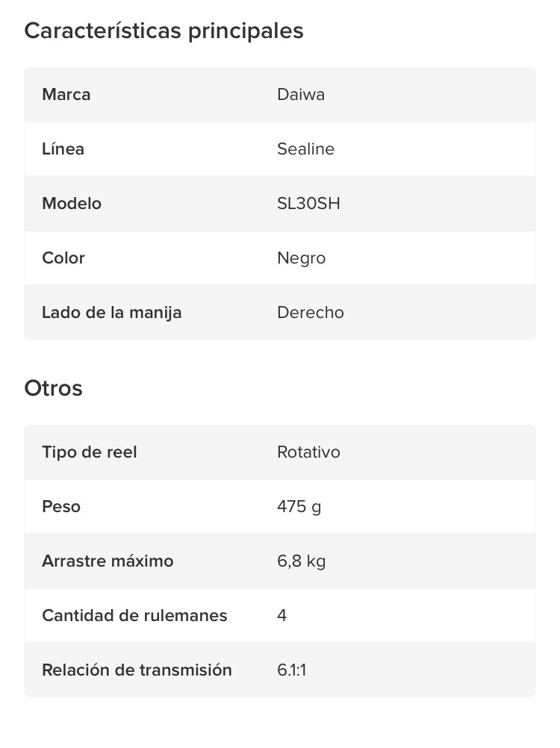Image resolution: width=560 pixels, height=748 pixels.
Task: Select the "Cantidad de rulemanes" label
Action: tap(134, 616)
